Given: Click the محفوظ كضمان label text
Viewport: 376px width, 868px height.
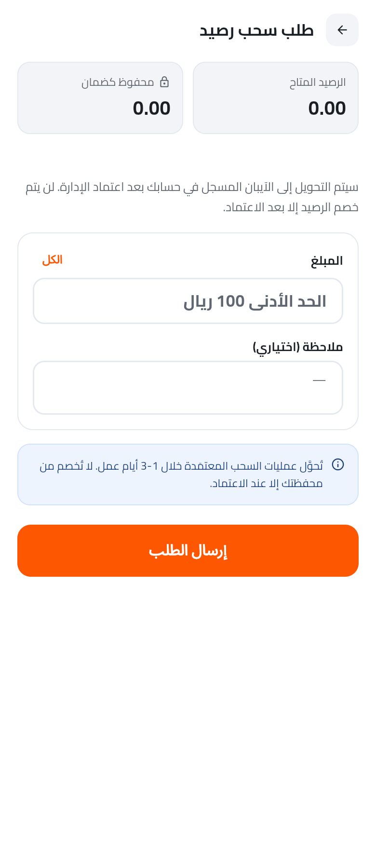Looking at the screenshot, I should click(x=118, y=82).
